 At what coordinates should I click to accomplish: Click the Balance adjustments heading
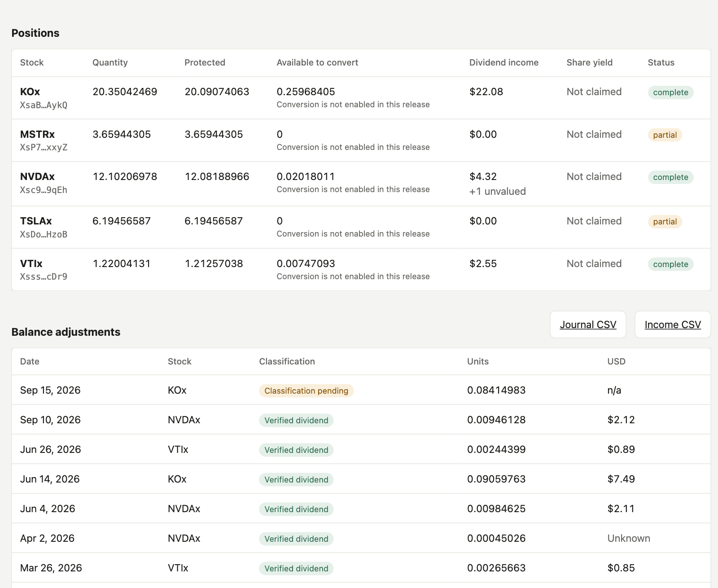(x=66, y=332)
